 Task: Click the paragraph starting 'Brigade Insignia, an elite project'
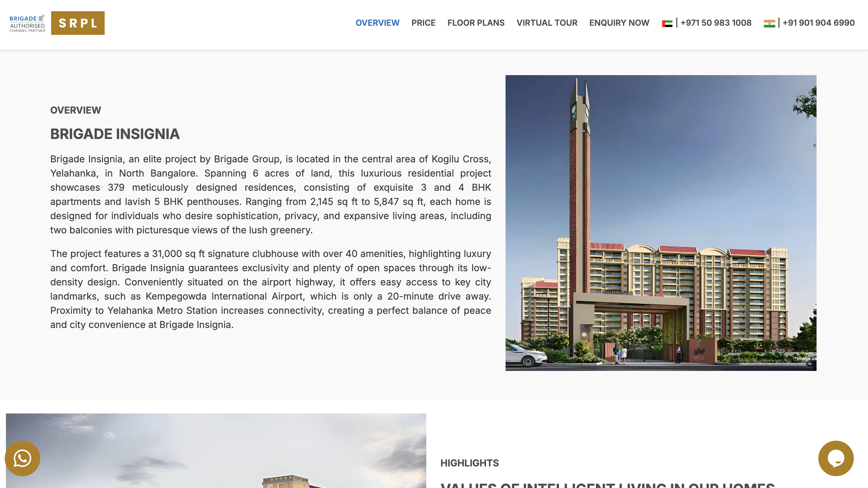coord(271,194)
